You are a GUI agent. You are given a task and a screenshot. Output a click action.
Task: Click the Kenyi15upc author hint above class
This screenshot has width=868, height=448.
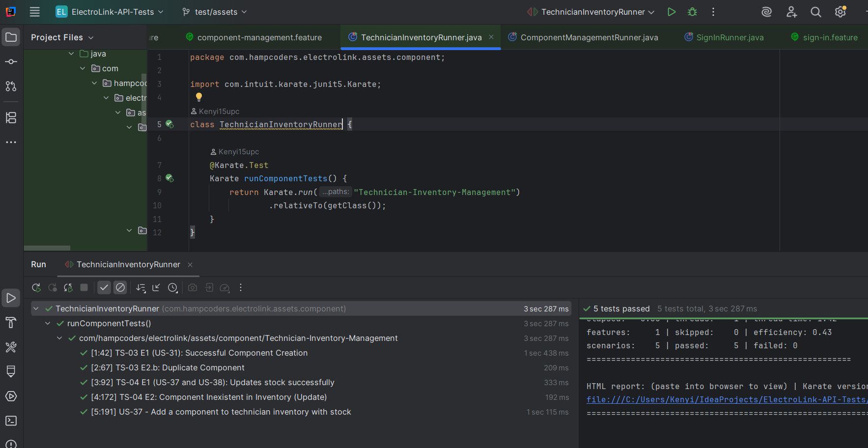coord(215,112)
